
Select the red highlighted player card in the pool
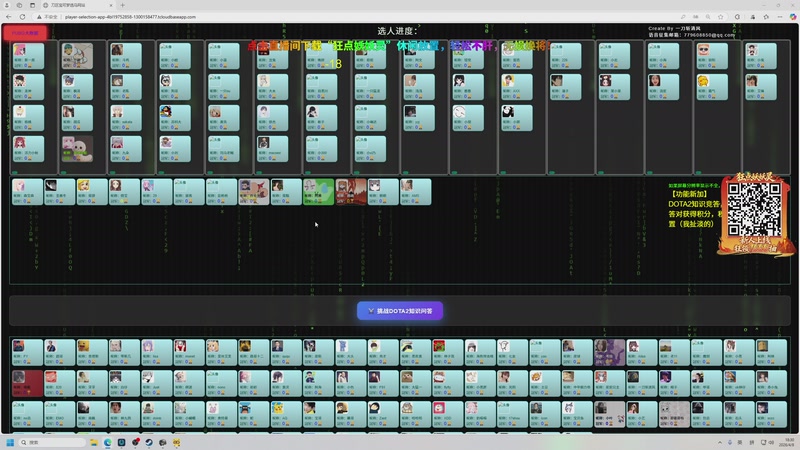(x=28, y=383)
